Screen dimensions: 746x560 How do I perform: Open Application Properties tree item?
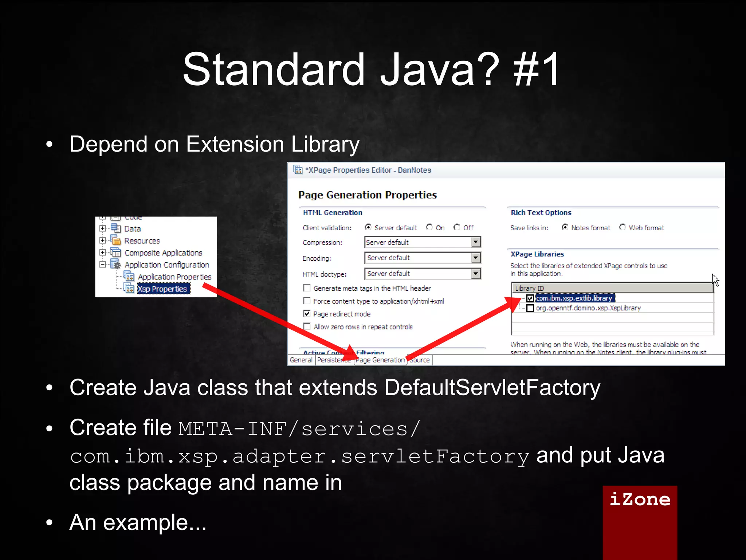click(x=174, y=277)
